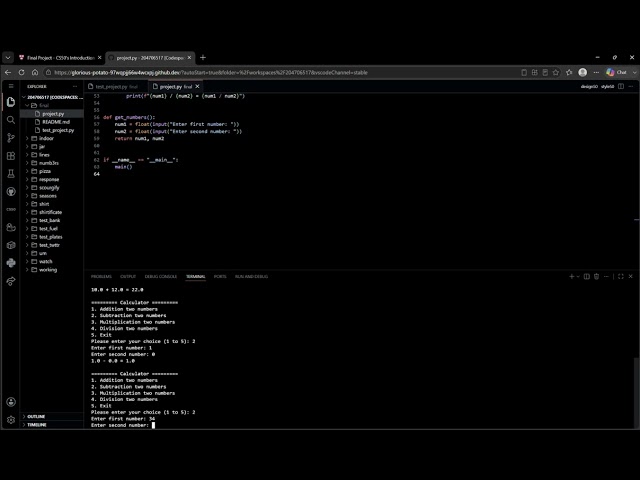The width and height of the screenshot is (640, 480).
Task: Open the new terminal launch profile dropdown
Action: (x=578, y=276)
